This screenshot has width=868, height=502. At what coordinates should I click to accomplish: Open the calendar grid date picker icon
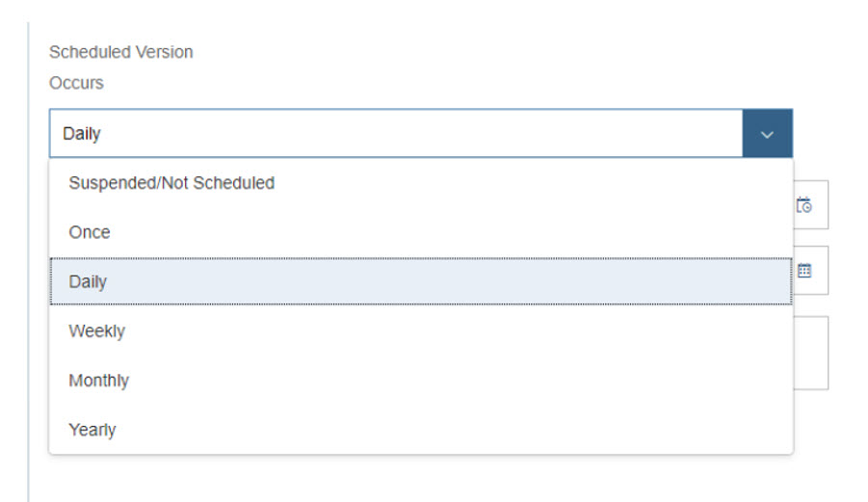(x=804, y=271)
